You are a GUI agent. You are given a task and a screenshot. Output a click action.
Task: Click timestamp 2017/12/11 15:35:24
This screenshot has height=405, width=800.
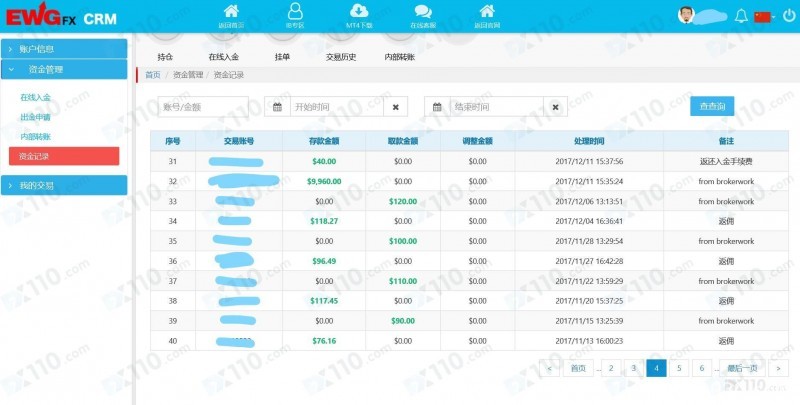pos(589,181)
